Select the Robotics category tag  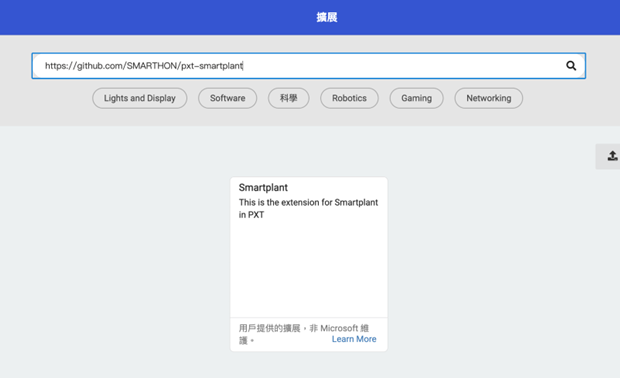(349, 98)
